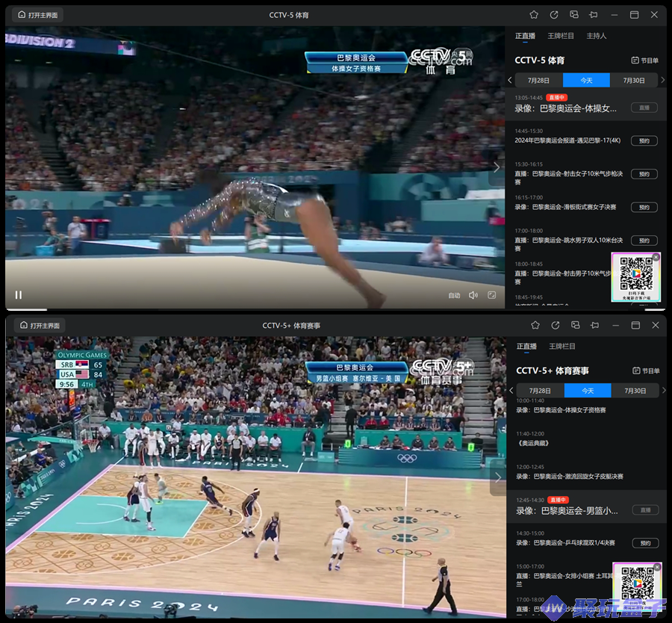Pin the CCTV-5+ window on top
This screenshot has width=672, height=623.
pos(595,326)
